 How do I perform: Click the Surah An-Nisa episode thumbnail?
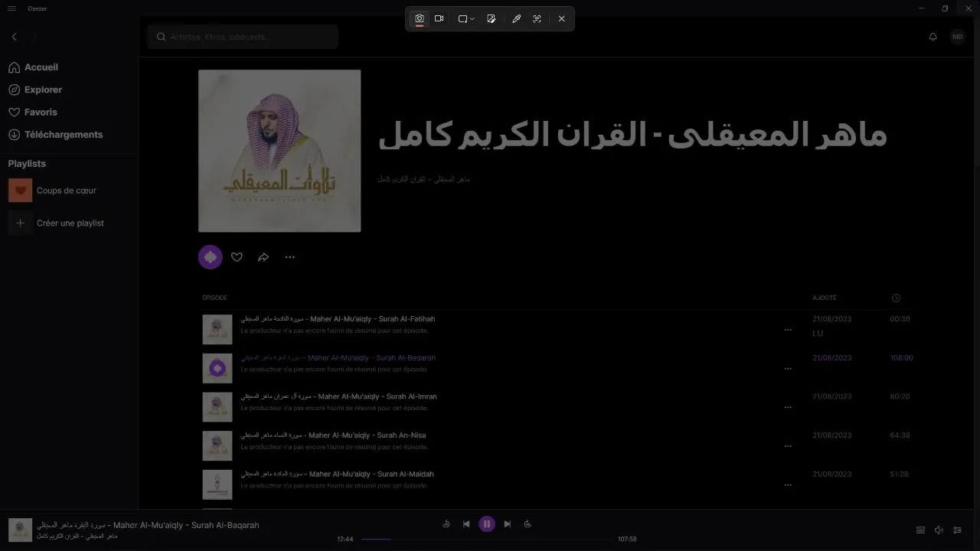click(217, 446)
